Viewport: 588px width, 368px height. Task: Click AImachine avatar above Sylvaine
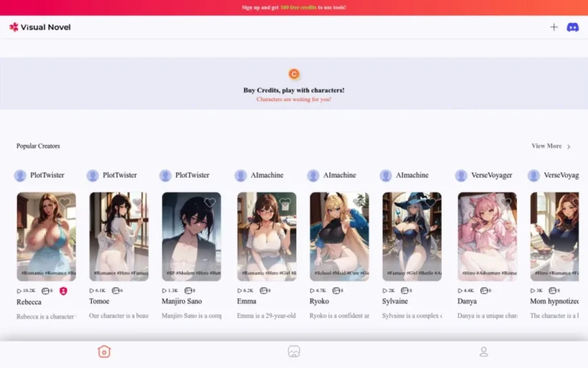pos(386,176)
